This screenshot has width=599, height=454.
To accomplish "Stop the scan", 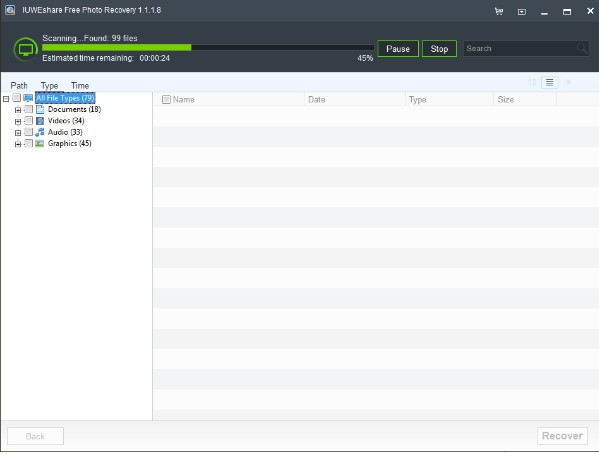I will [x=439, y=49].
